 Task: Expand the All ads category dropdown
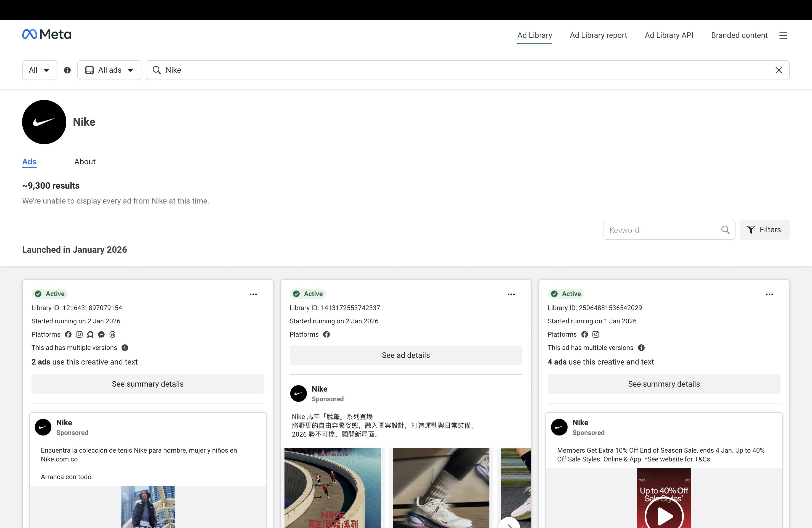coord(109,70)
